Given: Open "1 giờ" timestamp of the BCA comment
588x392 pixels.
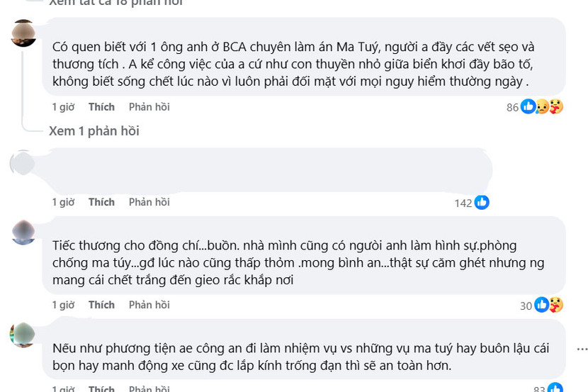Looking at the screenshot, I should tap(63, 107).
